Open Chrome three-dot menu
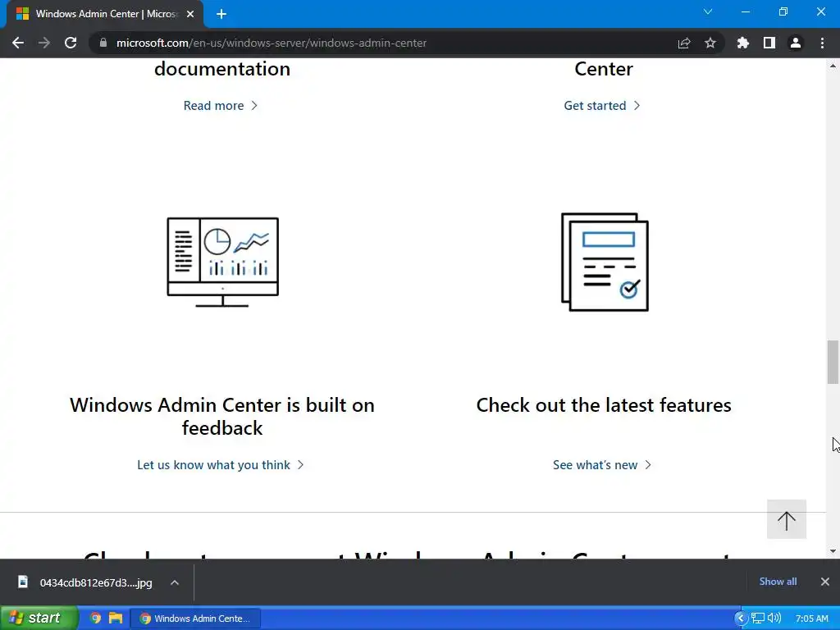 pos(822,43)
